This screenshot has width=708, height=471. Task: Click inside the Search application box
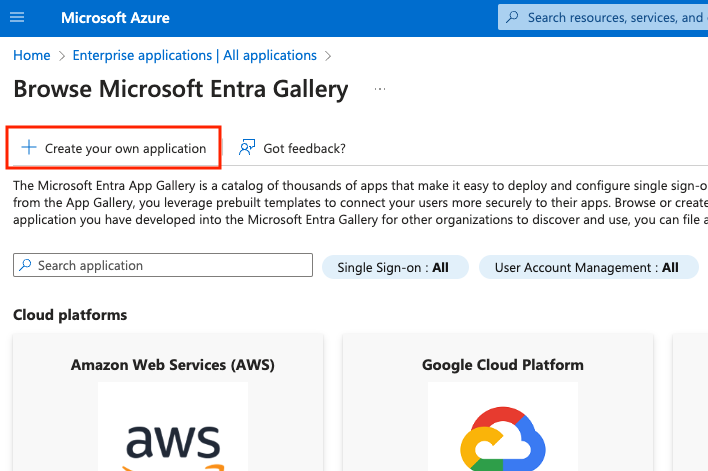(170, 266)
